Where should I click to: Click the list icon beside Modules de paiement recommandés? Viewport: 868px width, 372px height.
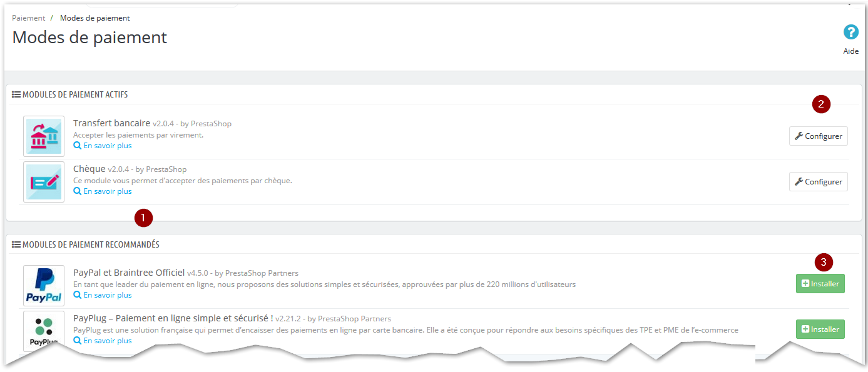[17, 244]
